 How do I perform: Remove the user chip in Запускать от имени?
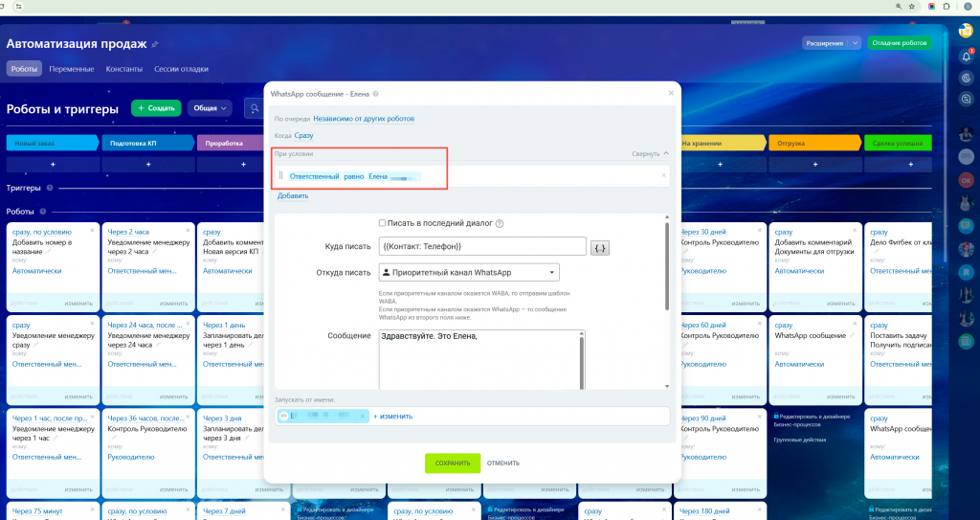coord(363,417)
